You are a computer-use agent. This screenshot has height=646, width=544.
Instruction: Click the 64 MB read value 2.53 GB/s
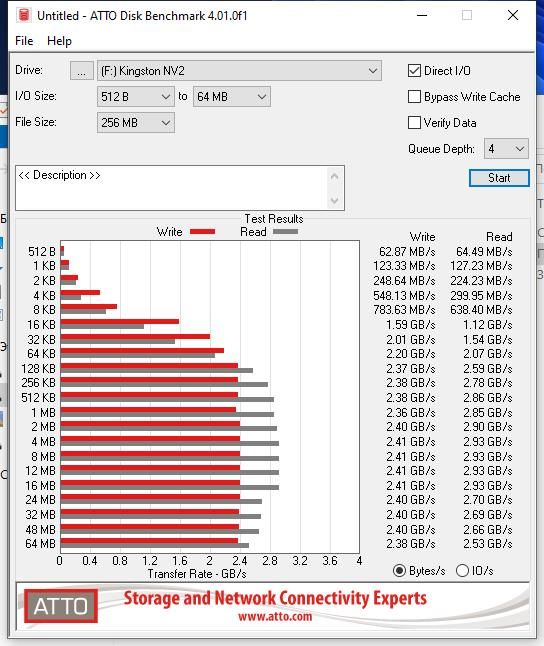point(488,544)
